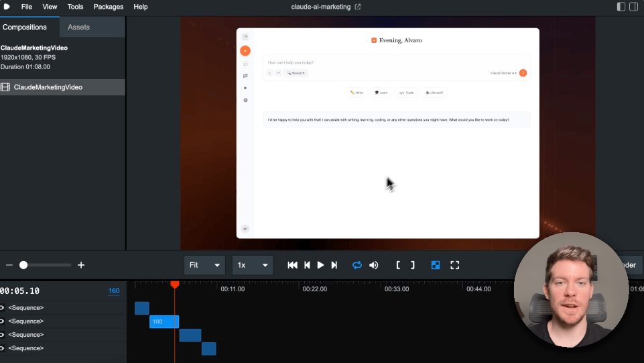Open the Packages menu
Viewport: 644px width, 363px height.
click(109, 7)
